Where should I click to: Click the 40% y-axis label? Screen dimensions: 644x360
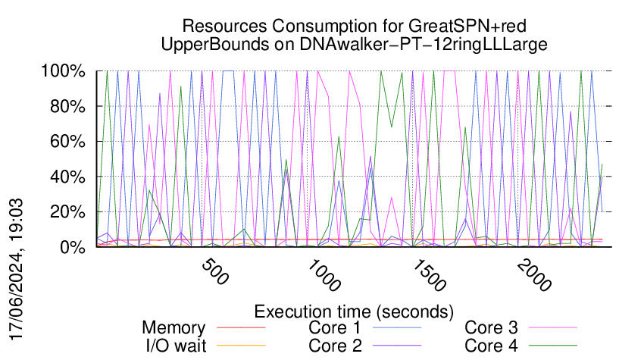coord(67,177)
